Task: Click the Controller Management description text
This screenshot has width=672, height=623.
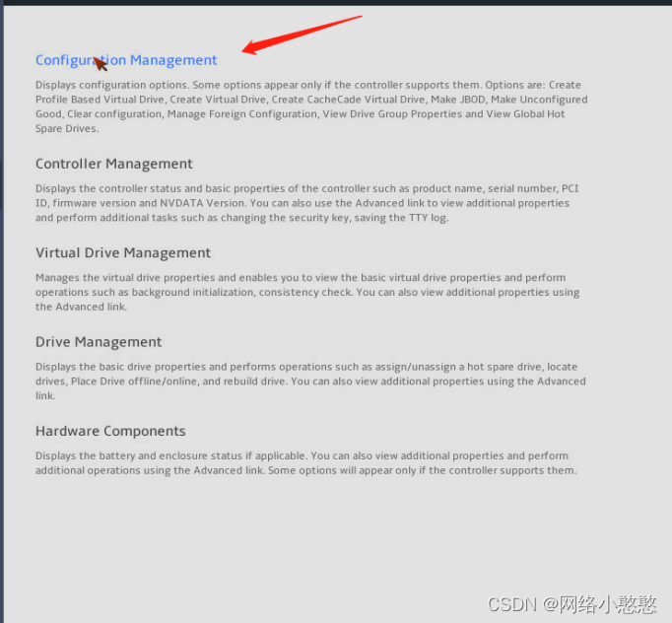Action: click(306, 203)
